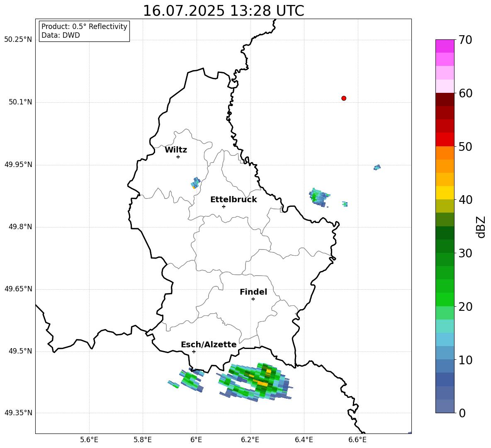Click the 20 tick on the colorbar
Image resolution: width=491 pixels, height=448 pixels.
[x=465, y=307]
